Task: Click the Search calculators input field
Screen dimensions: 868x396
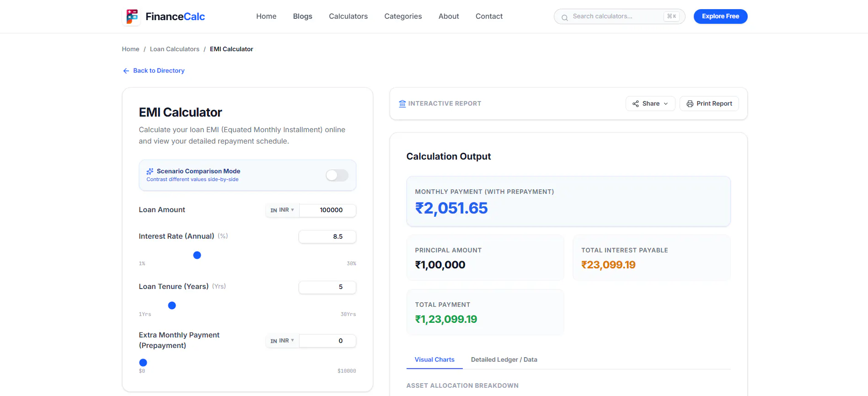Action: (x=619, y=16)
